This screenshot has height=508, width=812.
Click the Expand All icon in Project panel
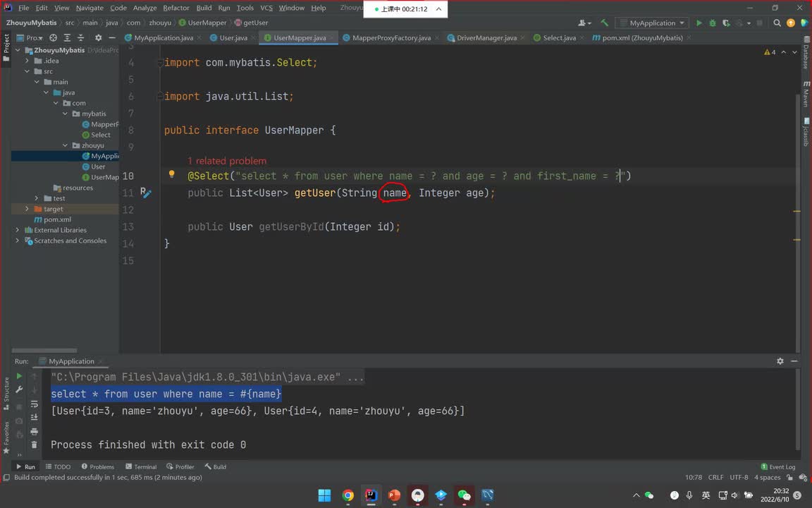(x=67, y=38)
